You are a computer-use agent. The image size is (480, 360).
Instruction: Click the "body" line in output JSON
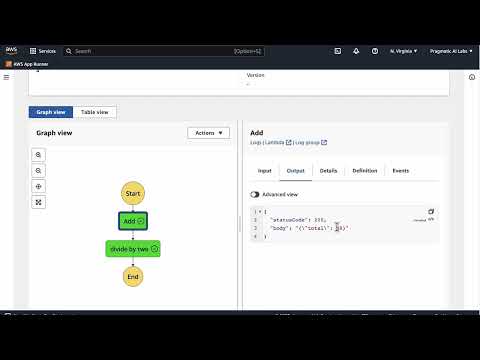(x=309, y=228)
